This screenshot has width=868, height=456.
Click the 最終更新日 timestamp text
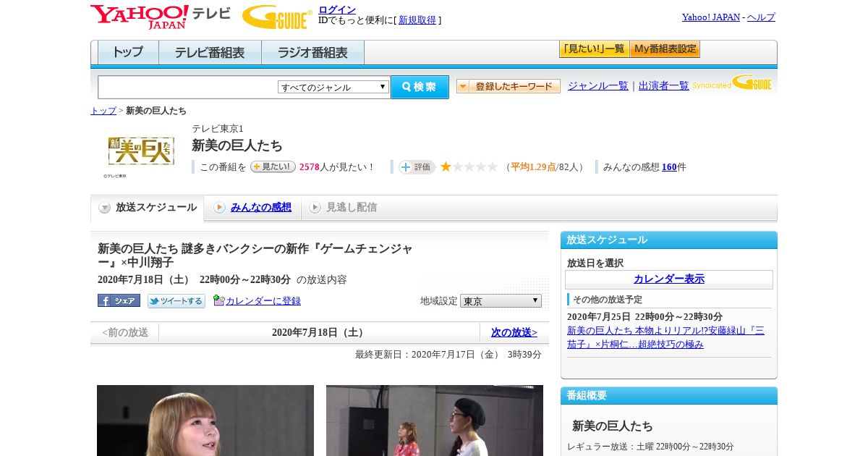[x=448, y=354]
